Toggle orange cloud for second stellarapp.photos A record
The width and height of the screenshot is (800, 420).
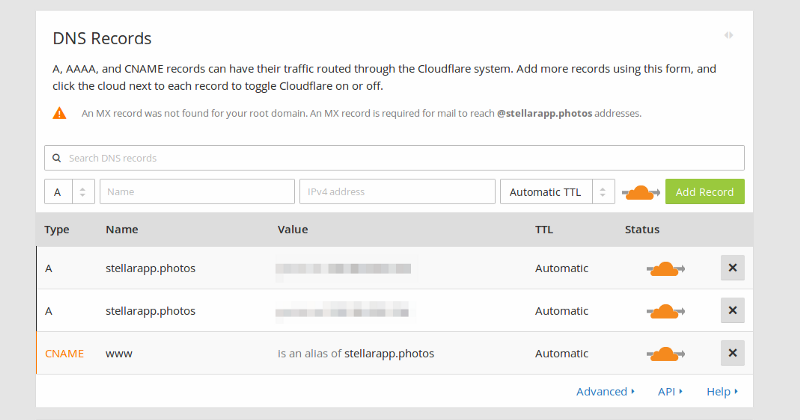[665, 311]
